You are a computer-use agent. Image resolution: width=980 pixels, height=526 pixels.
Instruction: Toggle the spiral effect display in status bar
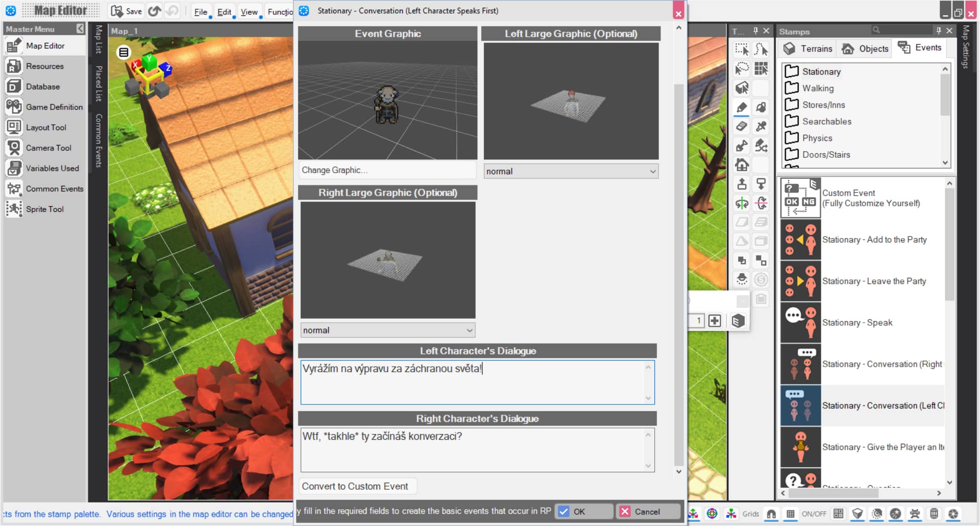[877, 514]
